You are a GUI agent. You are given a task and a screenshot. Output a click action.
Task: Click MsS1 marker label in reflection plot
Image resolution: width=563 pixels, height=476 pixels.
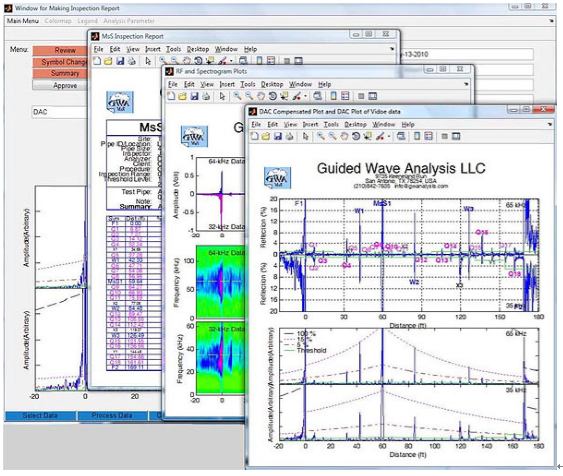382,204
